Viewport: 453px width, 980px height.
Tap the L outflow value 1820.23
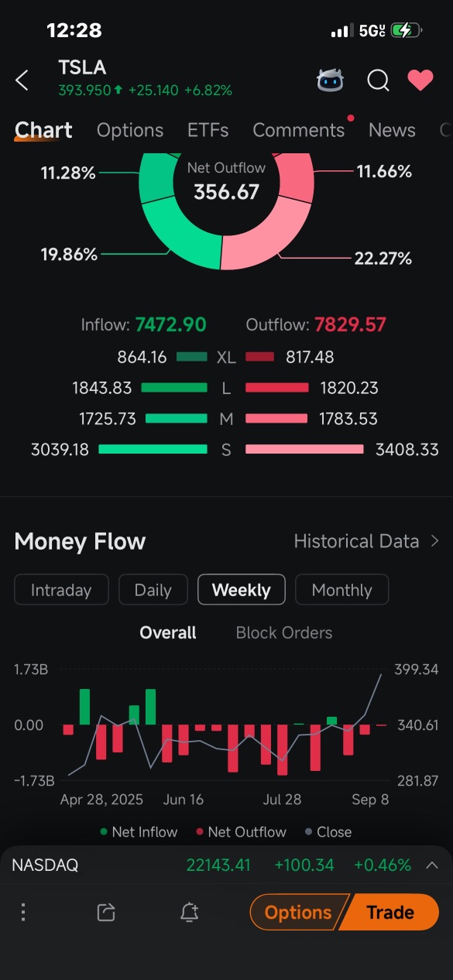(x=349, y=388)
